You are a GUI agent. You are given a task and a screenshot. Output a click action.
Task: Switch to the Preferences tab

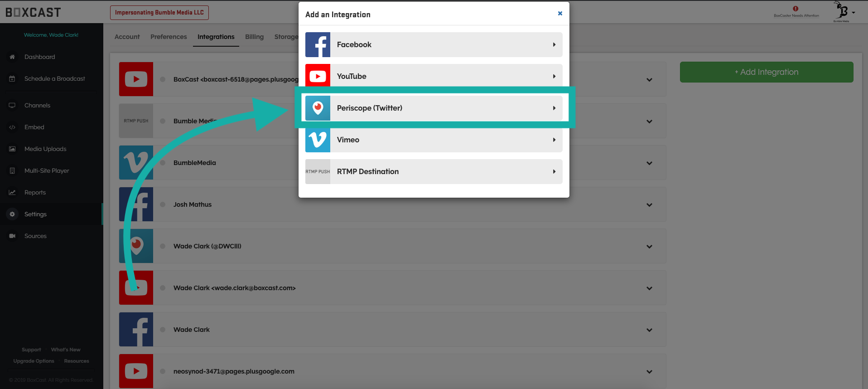(169, 37)
